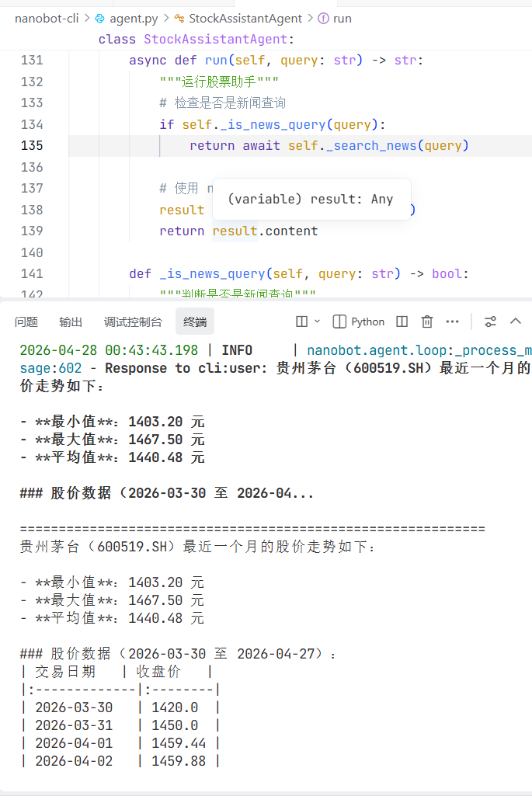Image resolution: width=532 pixels, height=796 pixels.
Task: Click result variable on line 139
Action: coord(235,231)
